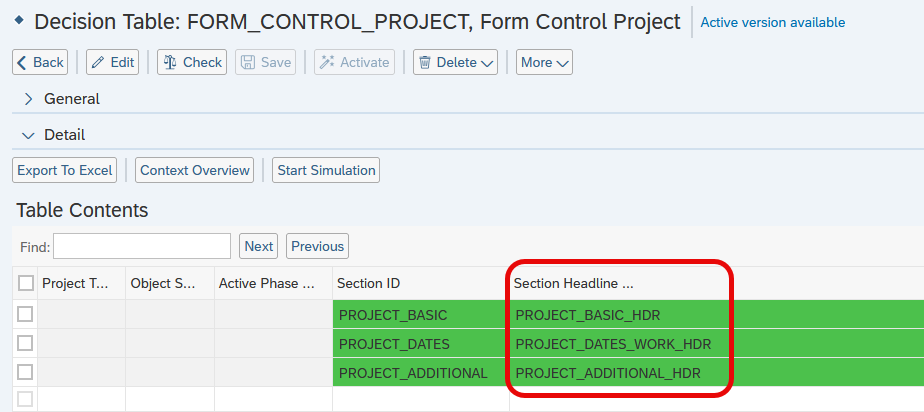
Task: Click the diamond icon beside Decision Table title
Action: [x=18, y=20]
